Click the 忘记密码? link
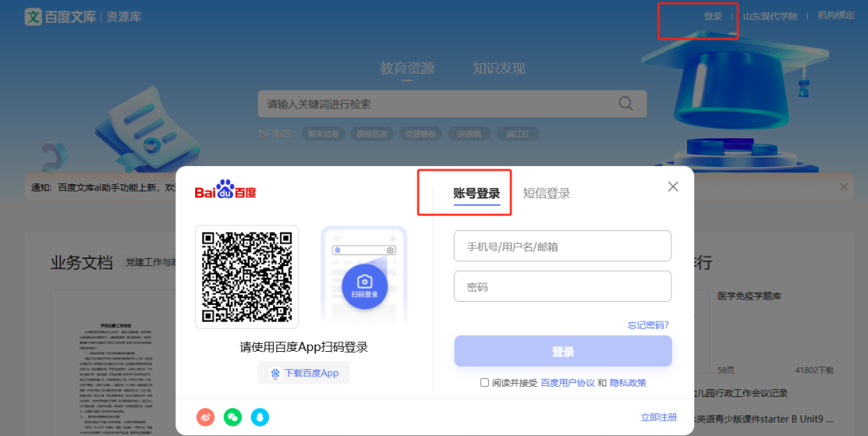The width and height of the screenshot is (868, 436). click(647, 325)
